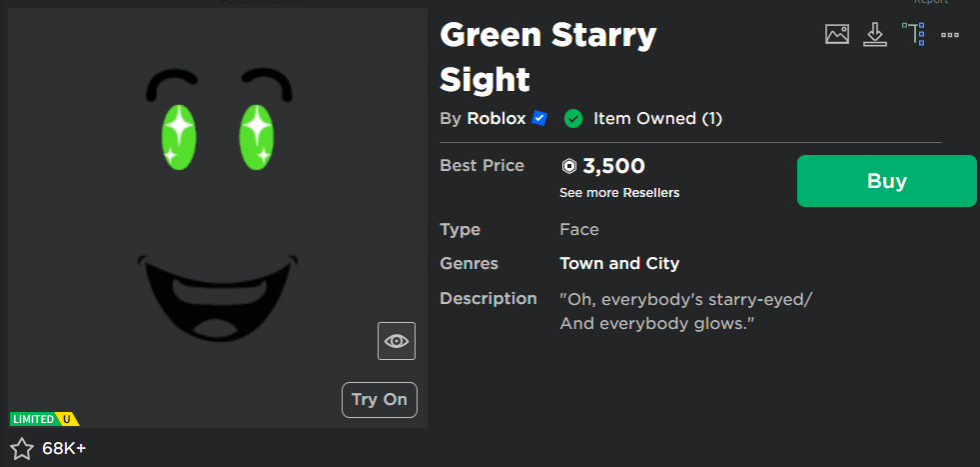
Task: Buy the item with the green Buy button
Action: 887,181
